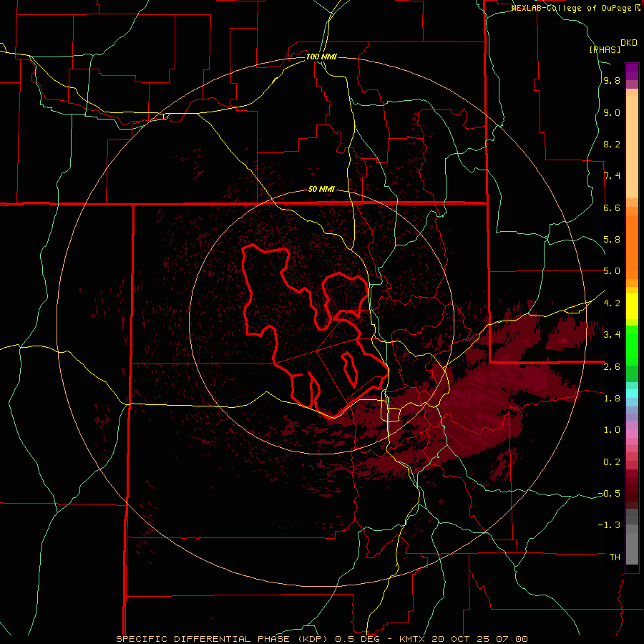This screenshot has height=644, width=644.
Task: Click the 1.0 value on the color scale
Action: [612, 429]
